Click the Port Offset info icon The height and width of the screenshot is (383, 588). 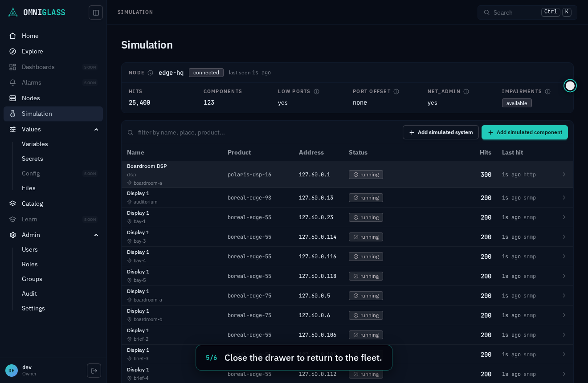click(396, 91)
